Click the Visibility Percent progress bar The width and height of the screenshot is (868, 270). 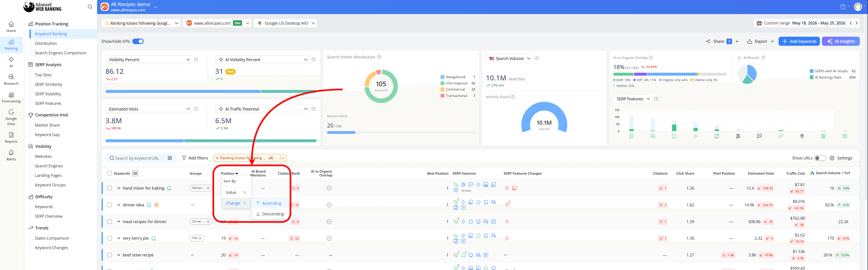pyautogui.click(x=211, y=92)
